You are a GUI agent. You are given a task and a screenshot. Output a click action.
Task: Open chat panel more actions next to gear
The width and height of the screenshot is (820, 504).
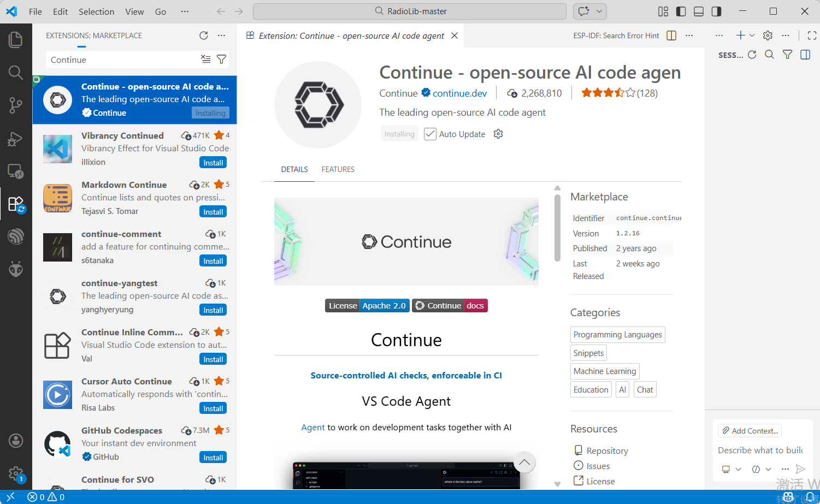point(786,35)
